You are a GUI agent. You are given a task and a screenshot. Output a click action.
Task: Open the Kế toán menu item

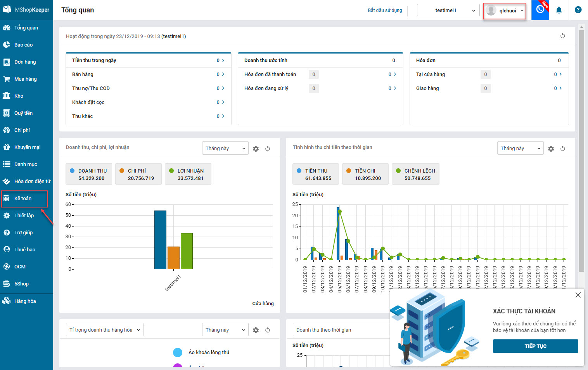coord(23,199)
